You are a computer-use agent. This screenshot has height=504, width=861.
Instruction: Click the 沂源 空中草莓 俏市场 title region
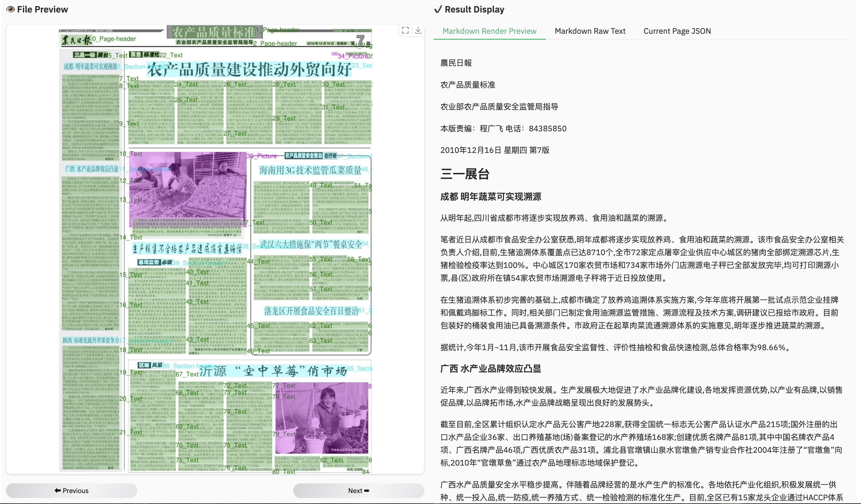tap(272, 371)
